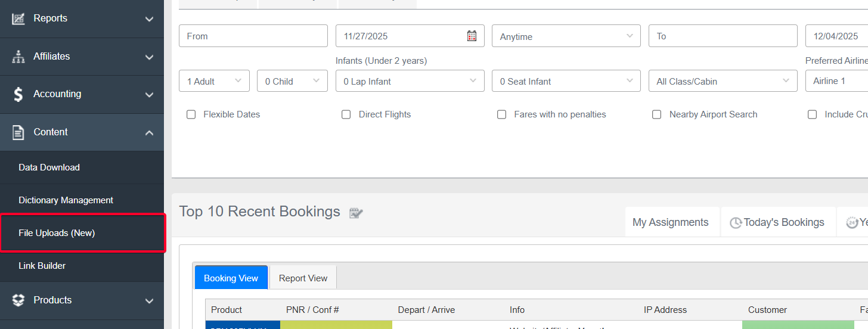Enable the Flexible Dates checkbox
Screen dimensions: 868x329
(x=191, y=114)
